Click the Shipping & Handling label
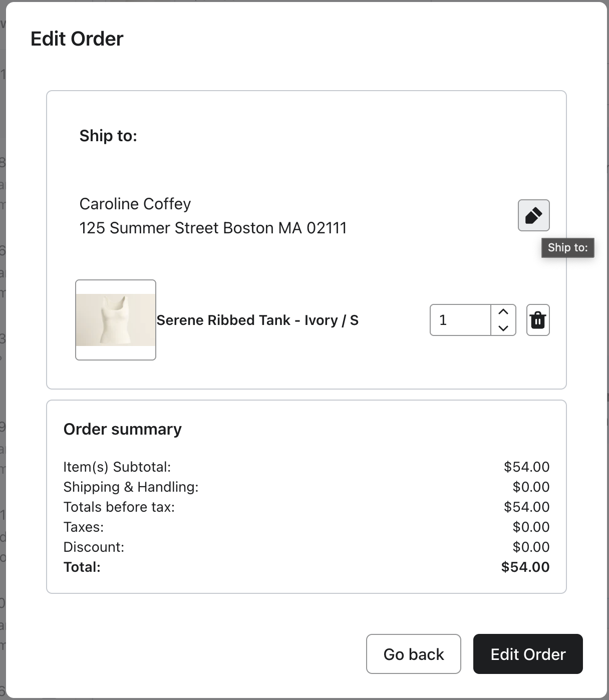The image size is (609, 700). 131,487
